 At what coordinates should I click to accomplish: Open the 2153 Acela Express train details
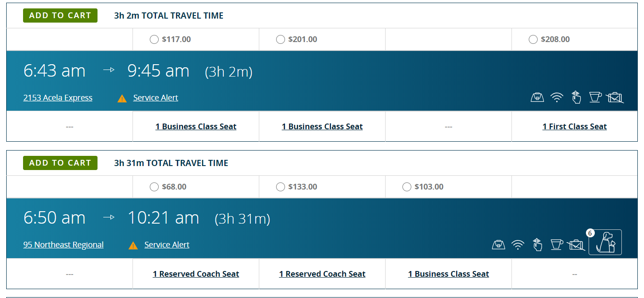click(x=58, y=98)
